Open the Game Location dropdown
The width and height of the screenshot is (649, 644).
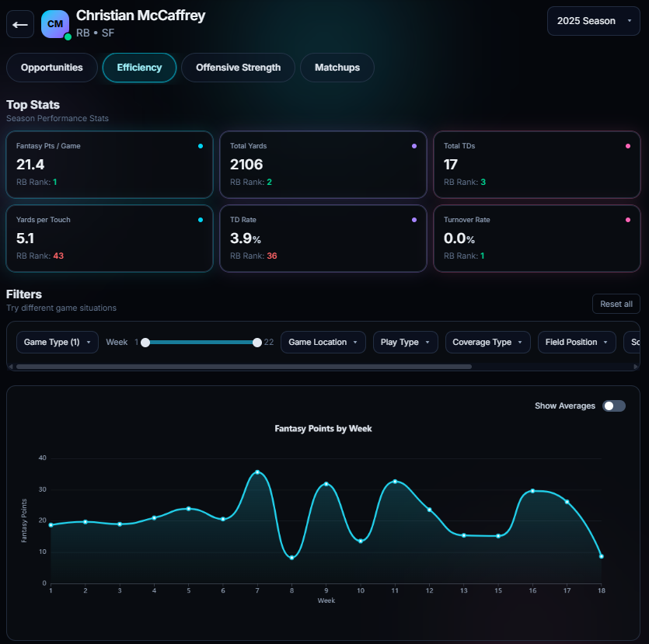[323, 342]
